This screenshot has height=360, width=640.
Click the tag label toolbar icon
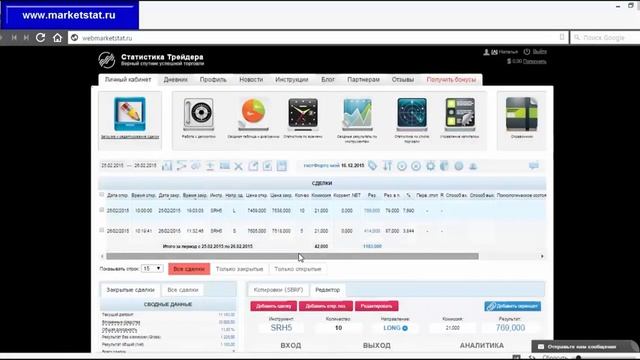tap(372, 166)
